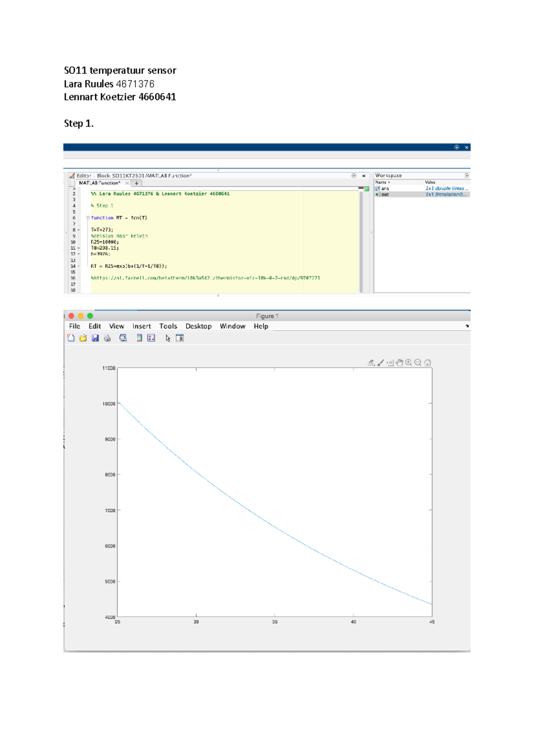
Task: Select the 'out' row in Workspace
Action: coord(422,194)
